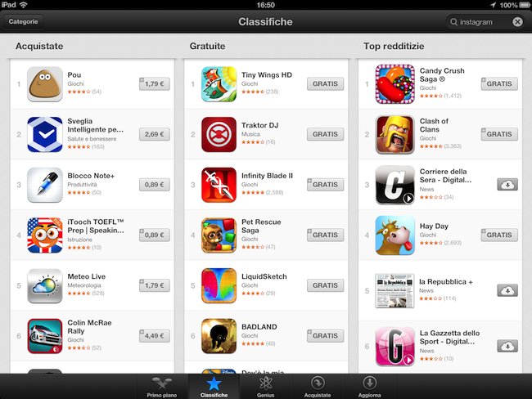Tap the BADLAND app icon
Image resolution: width=532 pixels, height=399 pixels.
pyautogui.click(x=219, y=336)
